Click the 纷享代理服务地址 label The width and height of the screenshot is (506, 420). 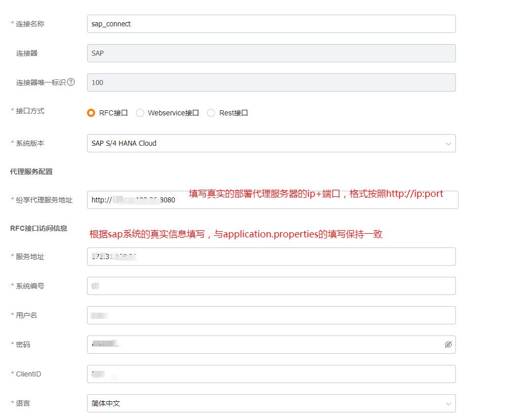[44, 200]
